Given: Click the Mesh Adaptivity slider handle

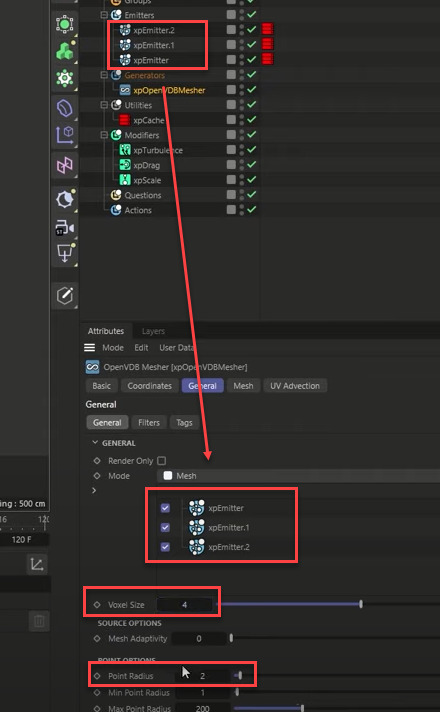Looking at the screenshot, I should tap(231, 638).
